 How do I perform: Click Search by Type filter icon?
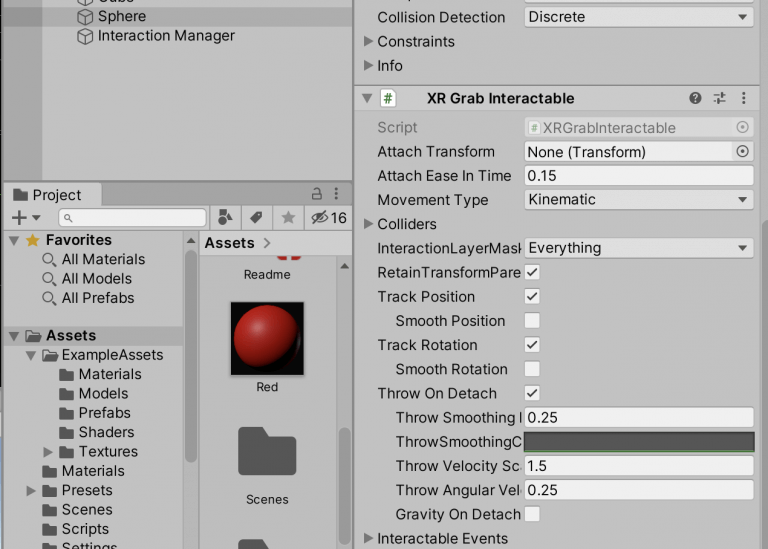click(x=225, y=217)
